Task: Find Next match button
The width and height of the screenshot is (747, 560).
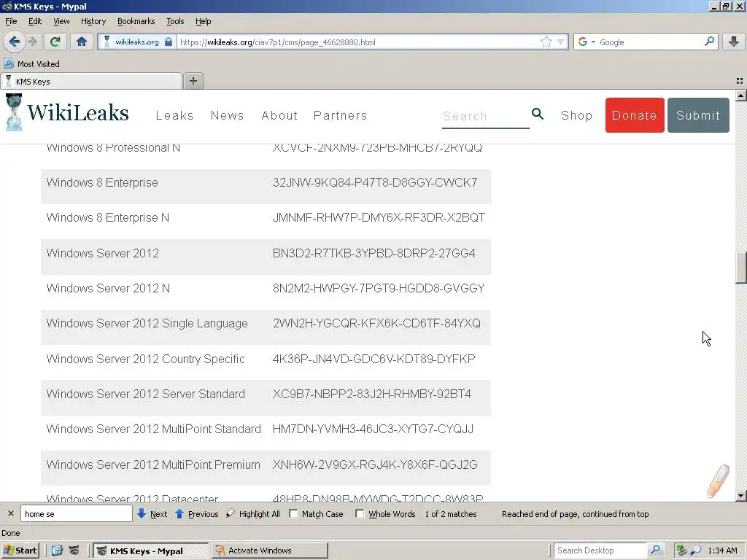Action: pyautogui.click(x=152, y=514)
